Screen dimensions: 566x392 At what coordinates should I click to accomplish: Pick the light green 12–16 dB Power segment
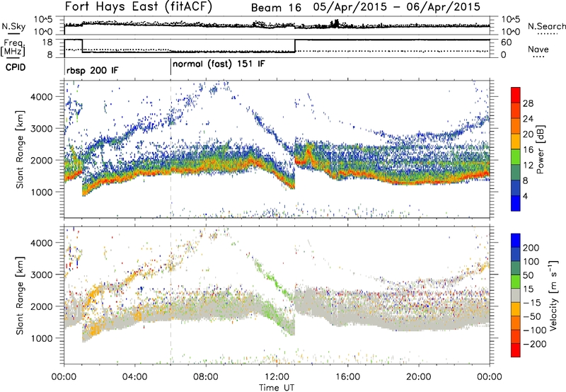tap(516, 157)
